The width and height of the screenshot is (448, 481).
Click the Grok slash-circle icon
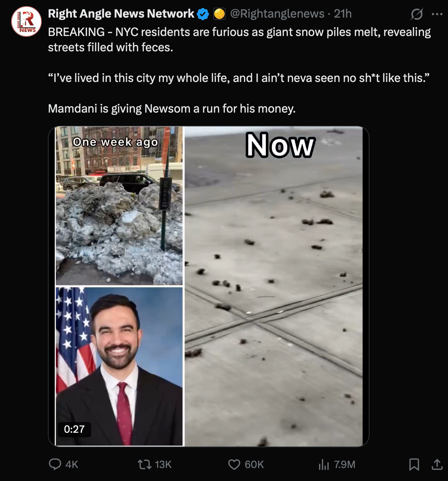417,14
